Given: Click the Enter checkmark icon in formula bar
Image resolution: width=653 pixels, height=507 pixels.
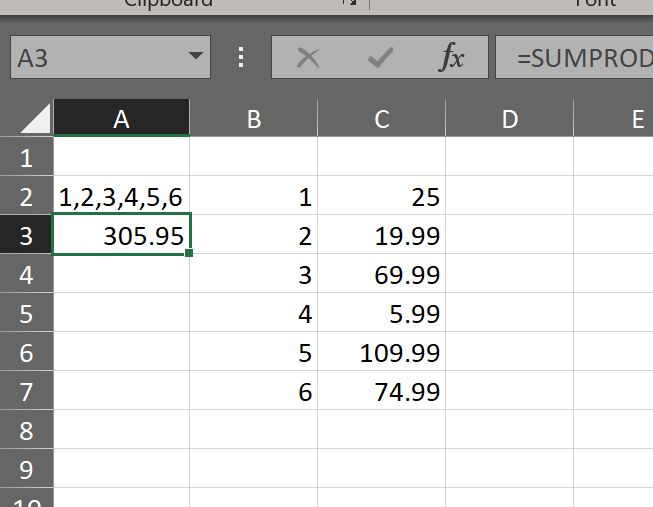Looking at the screenshot, I should pyautogui.click(x=380, y=57).
